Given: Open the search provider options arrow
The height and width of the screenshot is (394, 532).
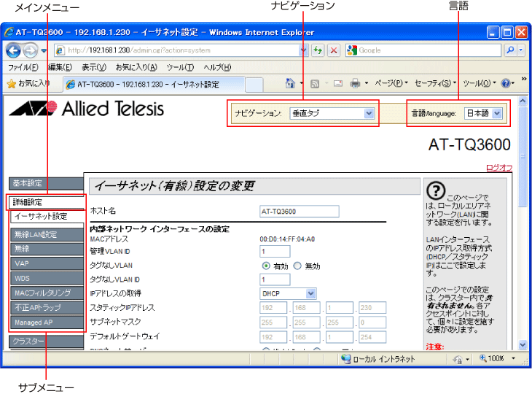Looking at the screenshot, I should 521,50.
